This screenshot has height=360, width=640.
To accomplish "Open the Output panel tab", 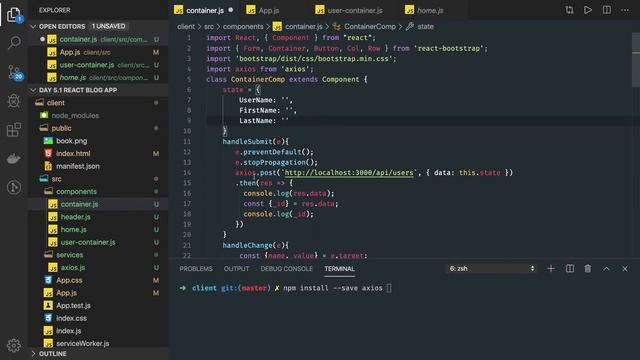I will point(236,269).
